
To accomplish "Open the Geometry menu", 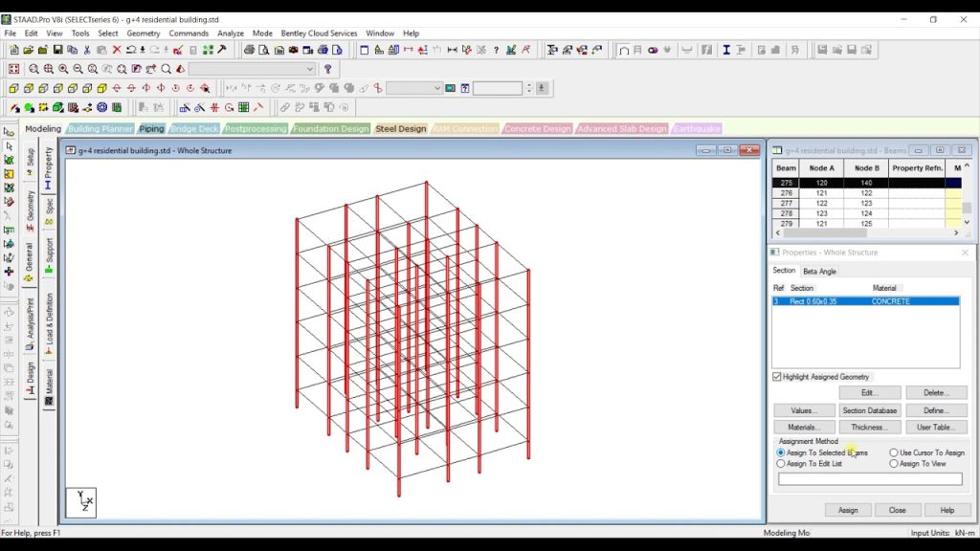I will (x=143, y=33).
